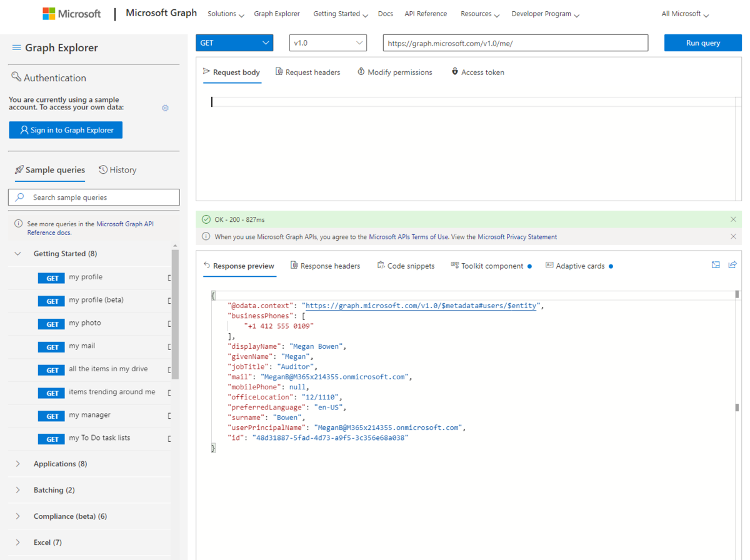Open the All Microsoft menu
The image size is (750, 560).
(685, 14)
